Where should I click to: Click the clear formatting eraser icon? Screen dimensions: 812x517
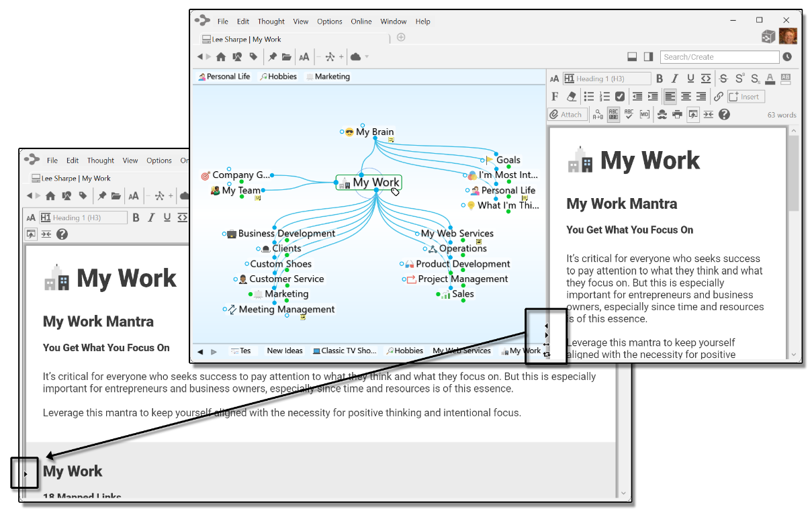[572, 97]
